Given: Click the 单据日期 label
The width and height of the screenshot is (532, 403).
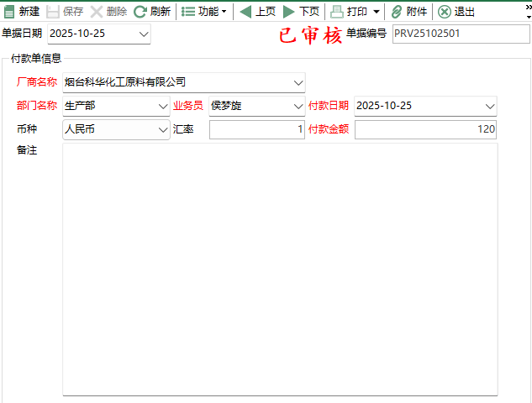Looking at the screenshot, I should point(22,34).
